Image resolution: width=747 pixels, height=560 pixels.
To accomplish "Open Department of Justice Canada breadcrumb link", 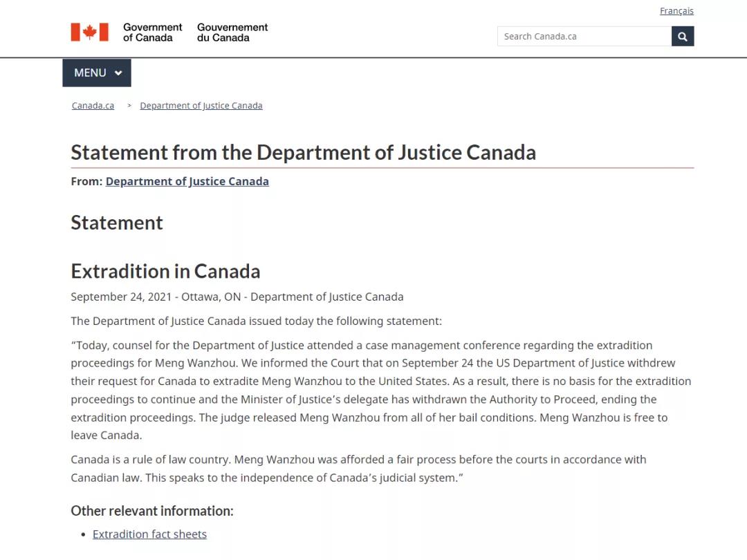I will pos(201,105).
